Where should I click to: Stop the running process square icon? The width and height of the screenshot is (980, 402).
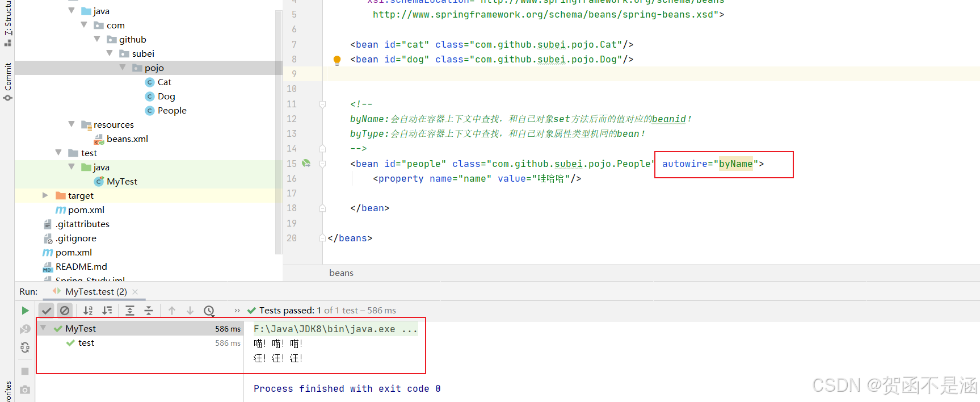(x=25, y=371)
